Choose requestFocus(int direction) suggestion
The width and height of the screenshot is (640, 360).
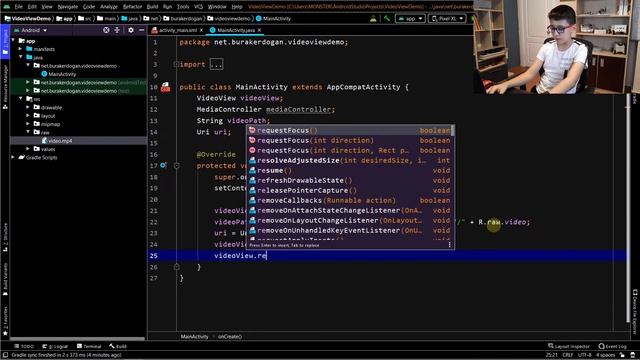click(350, 140)
